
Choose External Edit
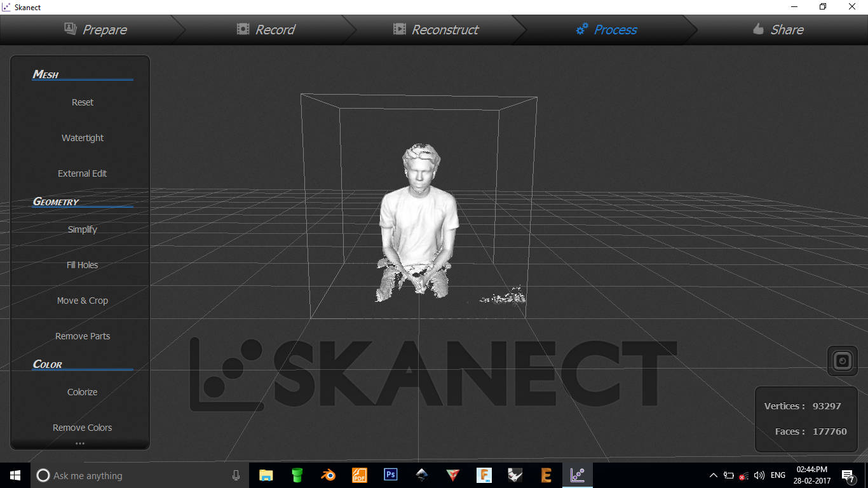(83, 173)
